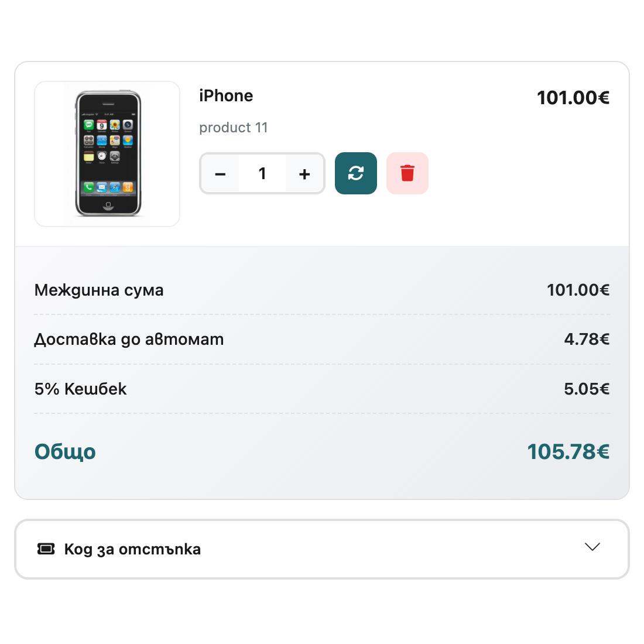
Task: Click the Код за отстъпка label
Action: pos(132,549)
